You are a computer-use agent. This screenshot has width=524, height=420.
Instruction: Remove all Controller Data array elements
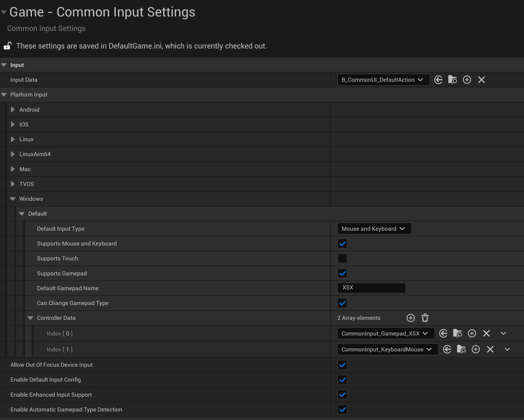(x=425, y=318)
